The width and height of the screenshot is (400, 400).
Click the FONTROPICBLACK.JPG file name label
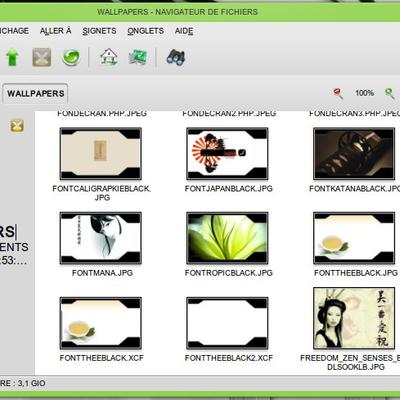pyautogui.click(x=229, y=273)
